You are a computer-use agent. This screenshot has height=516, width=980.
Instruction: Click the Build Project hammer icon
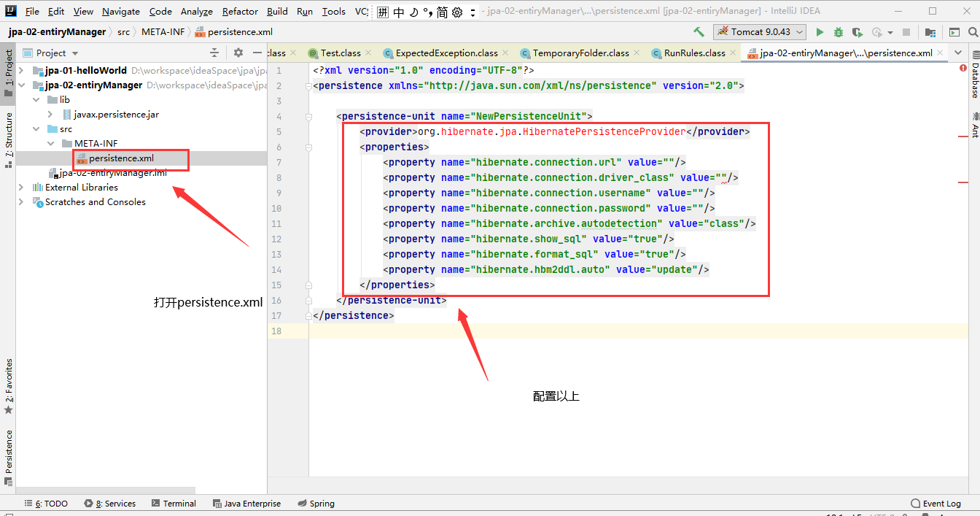[x=699, y=32]
